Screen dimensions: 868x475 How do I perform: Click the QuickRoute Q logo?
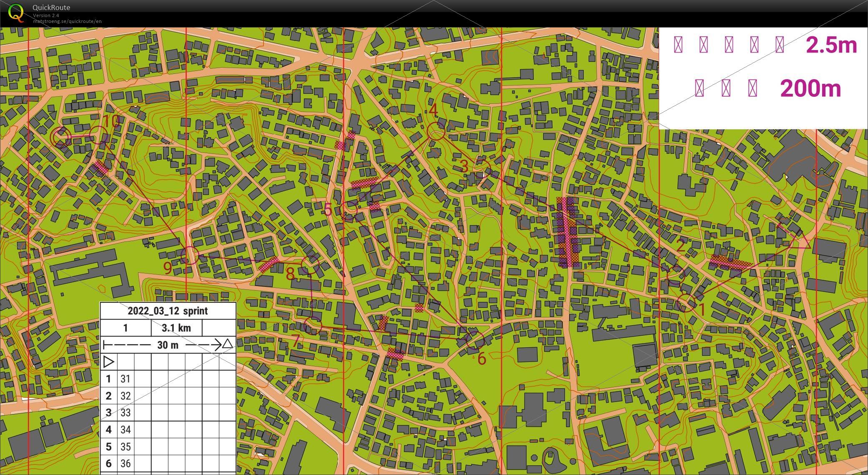pyautogui.click(x=16, y=12)
